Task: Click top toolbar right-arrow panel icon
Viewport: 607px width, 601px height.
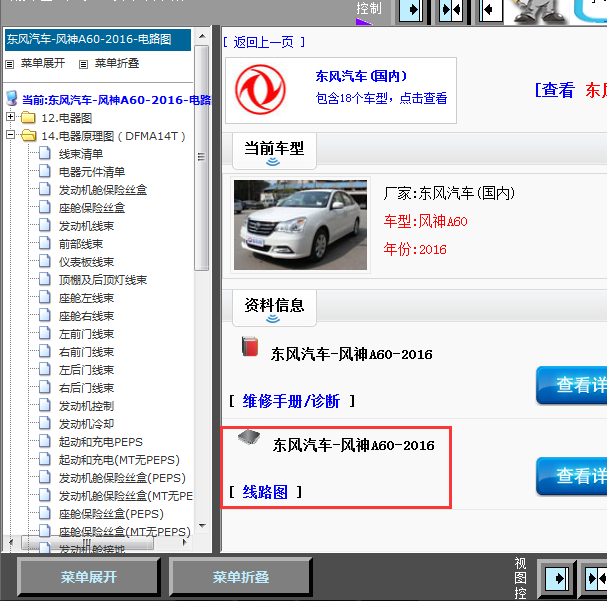Action: [411, 10]
